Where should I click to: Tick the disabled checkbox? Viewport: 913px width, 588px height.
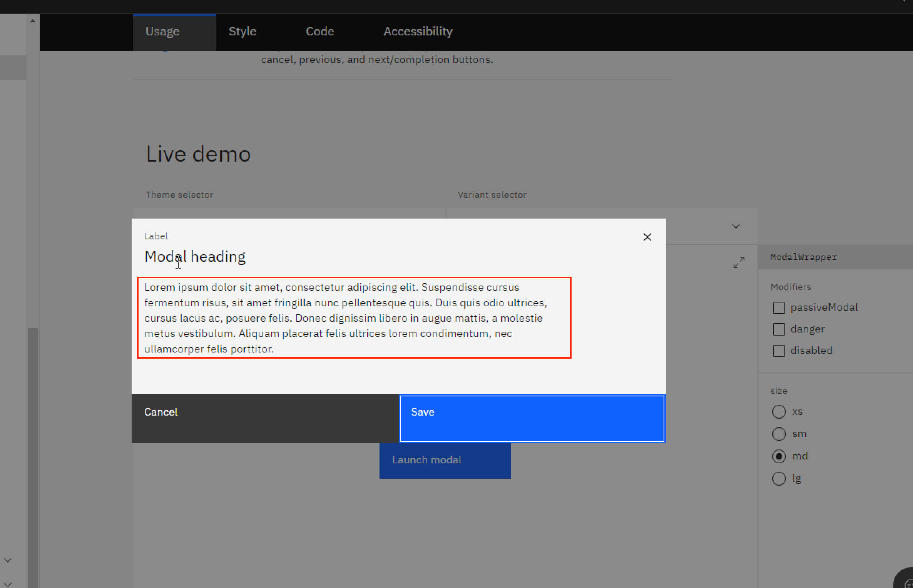point(779,351)
